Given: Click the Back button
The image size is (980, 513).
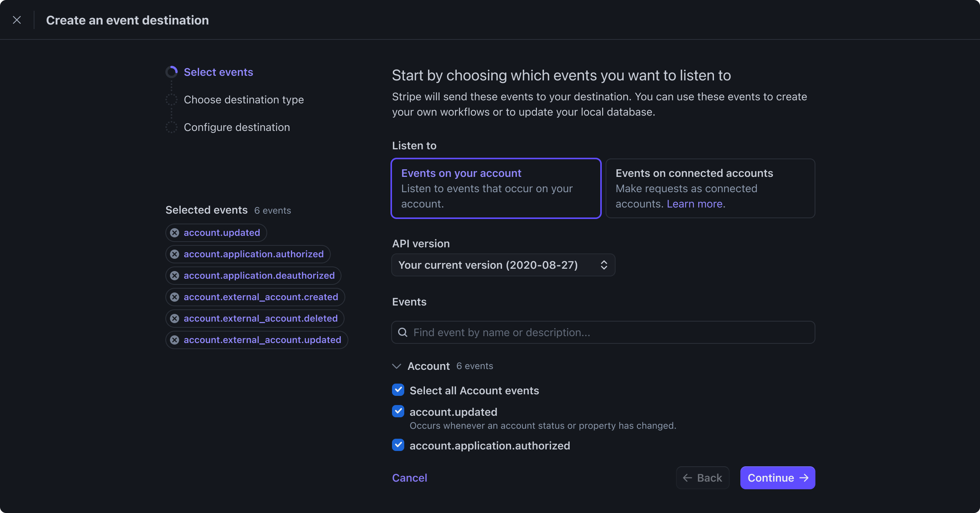Looking at the screenshot, I should click(703, 478).
